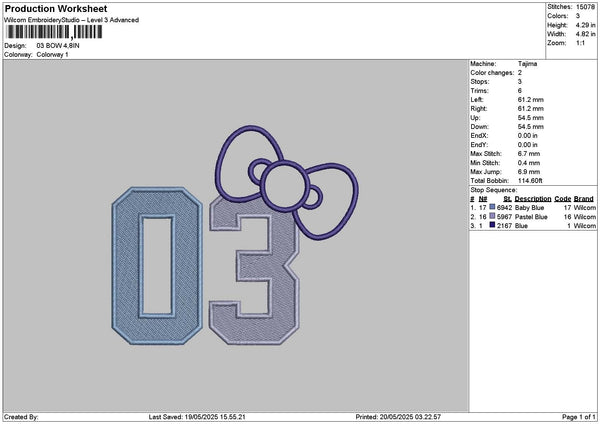Click the Stop Sequence heading
This screenshot has height=424, width=600.
[494, 188]
